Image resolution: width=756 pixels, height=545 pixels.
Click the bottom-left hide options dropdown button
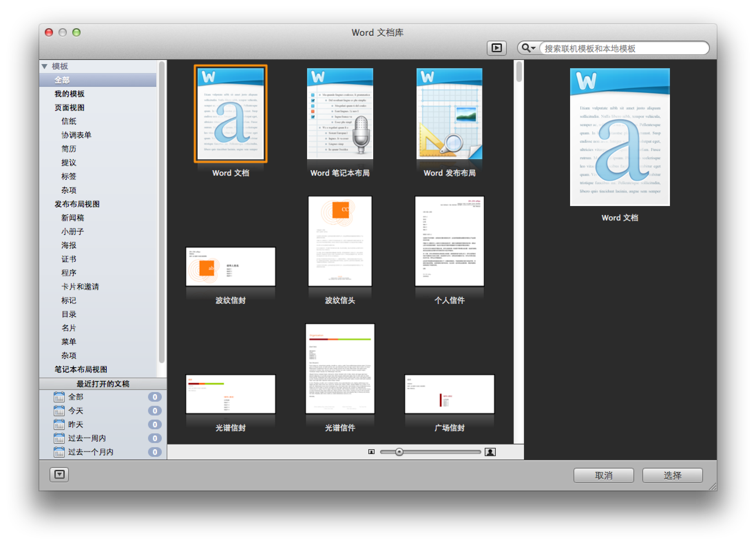59,475
